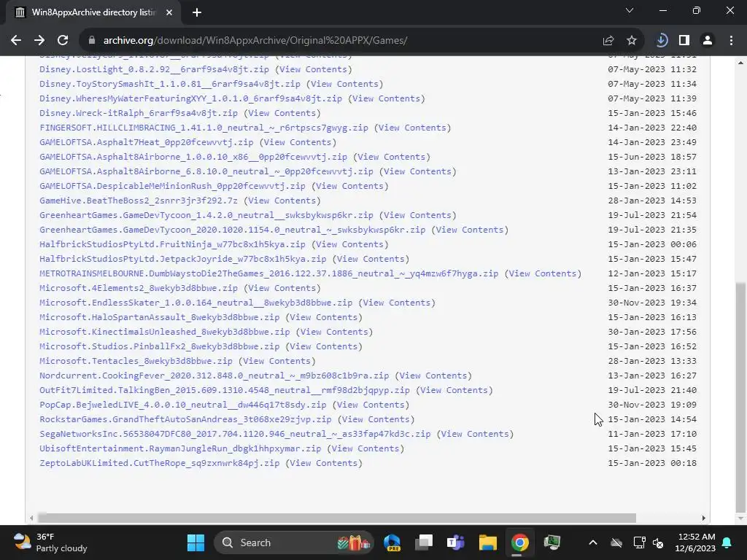Image resolution: width=747 pixels, height=560 pixels.
Task: Download GameHive.BeatTheBoss2 7z file
Action: 138,201
